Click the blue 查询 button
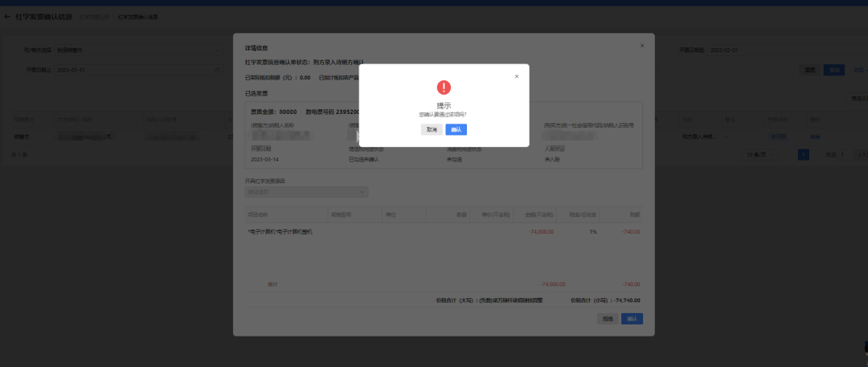Image resolution: width=868 pixels, height=367 pixels. (834, 71)
